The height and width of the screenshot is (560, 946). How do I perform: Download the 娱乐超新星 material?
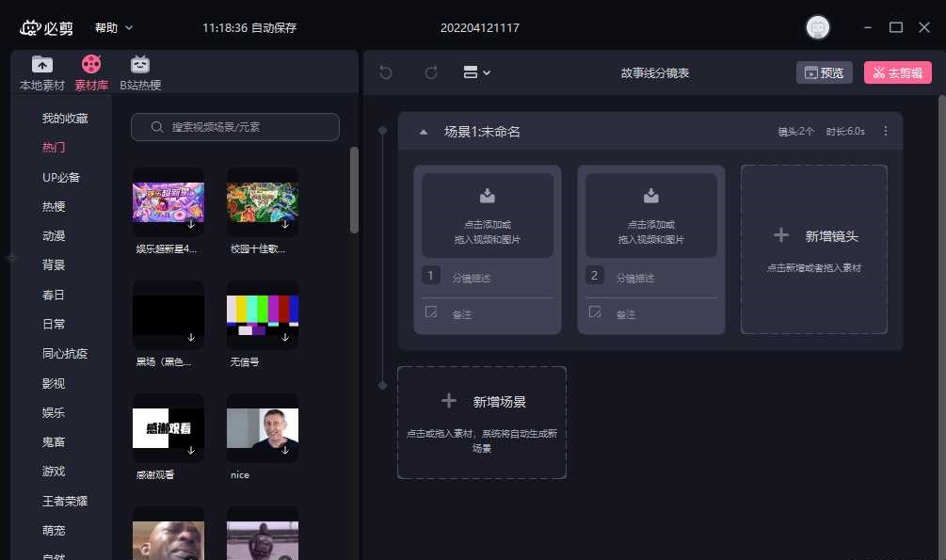pos(191,225)
